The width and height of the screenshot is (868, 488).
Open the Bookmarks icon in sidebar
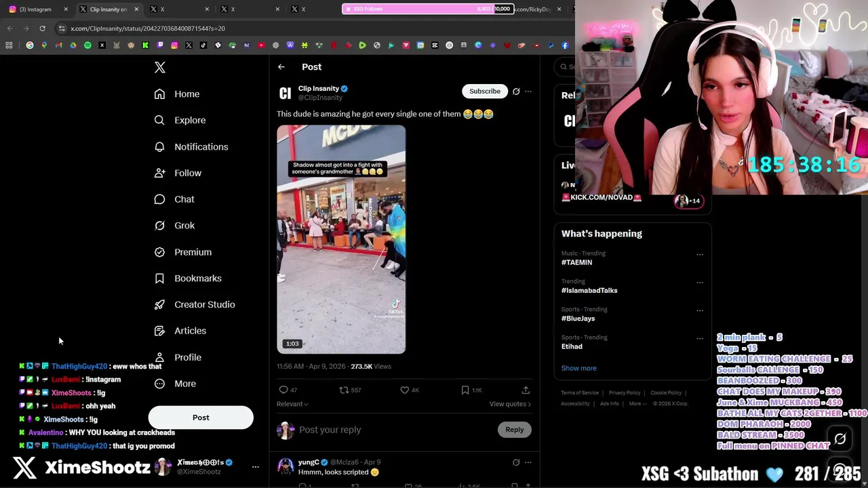(x=159, y=279)
